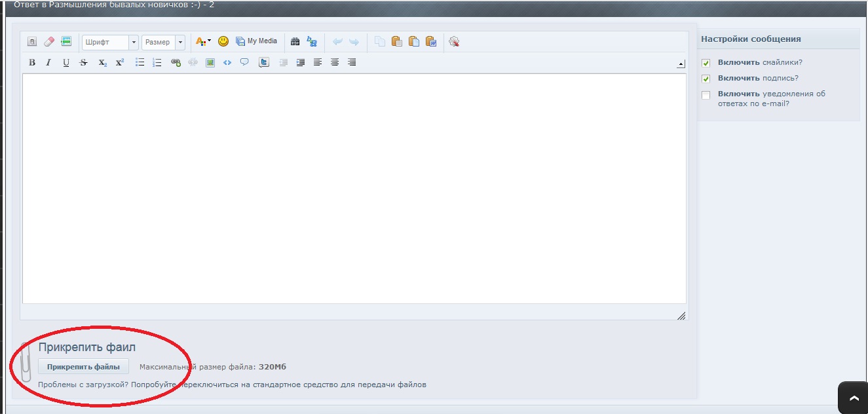Image resolution: width=868 pixels, height=414 pixels.
Task: Enable e-mail reply notifications checkbox
Action: (x=706, y=95)
